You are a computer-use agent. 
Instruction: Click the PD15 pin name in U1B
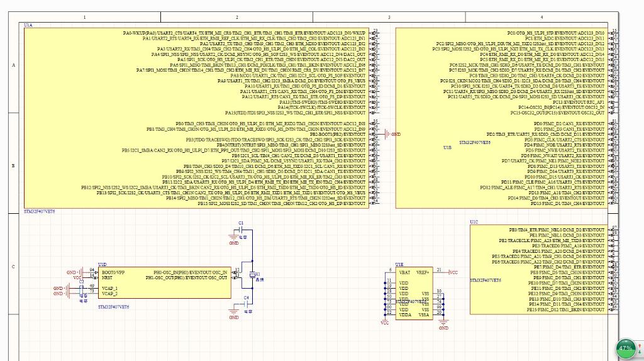point(567,204)
